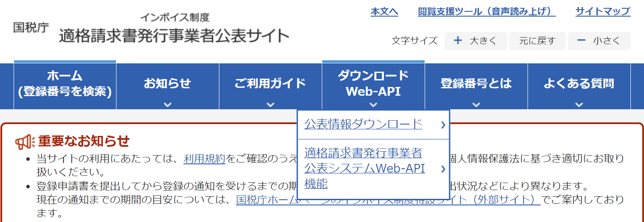Open 国税庁ホームページのインボイス制度特設サイト link
The height and width of the screenshot is (222, 644).
(x=388, y=200)
